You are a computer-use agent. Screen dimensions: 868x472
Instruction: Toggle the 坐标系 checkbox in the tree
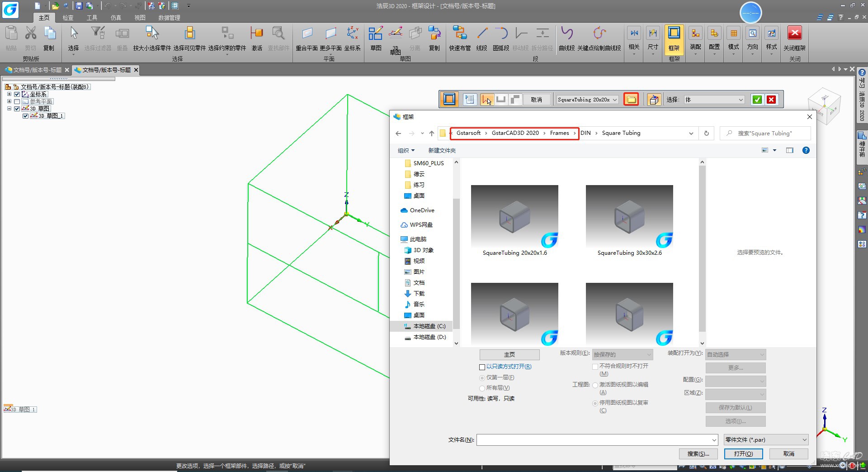[x=17, y=94]
